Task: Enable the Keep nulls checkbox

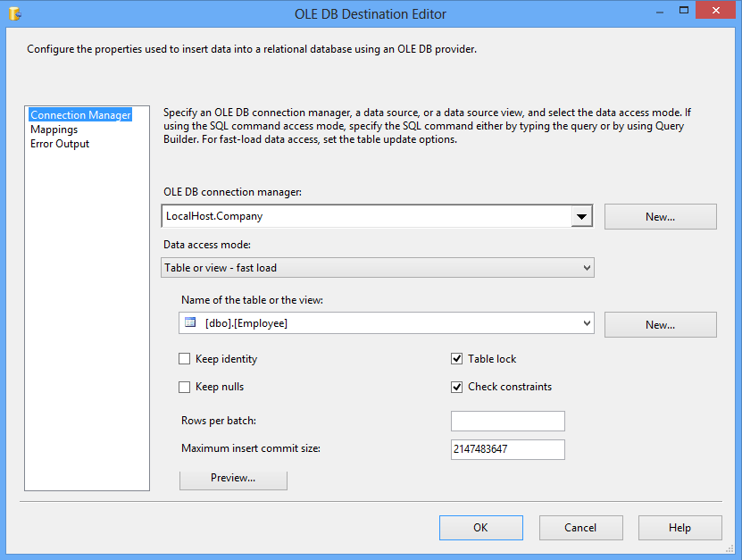Action: pyautogui.click(x=185, y=388)
